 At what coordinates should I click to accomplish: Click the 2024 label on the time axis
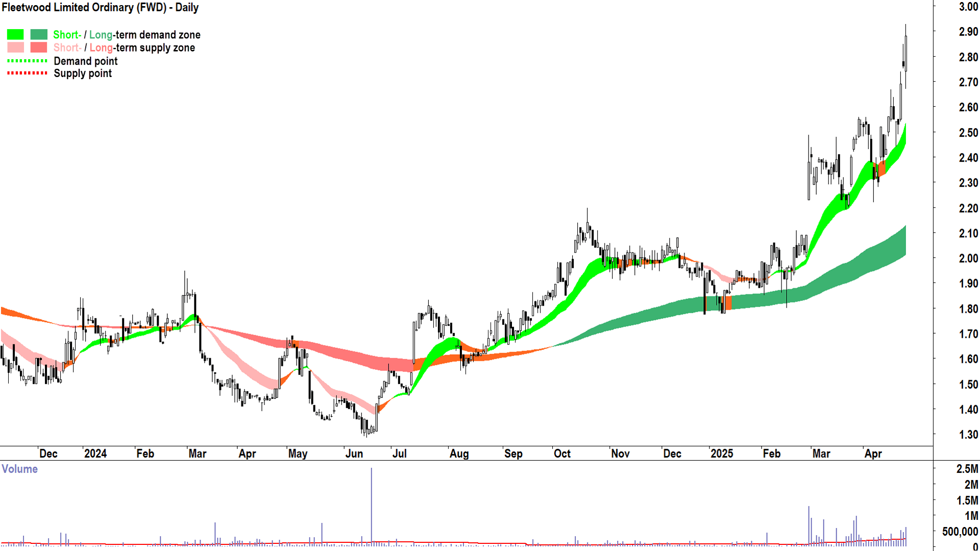tap(95, 454)
